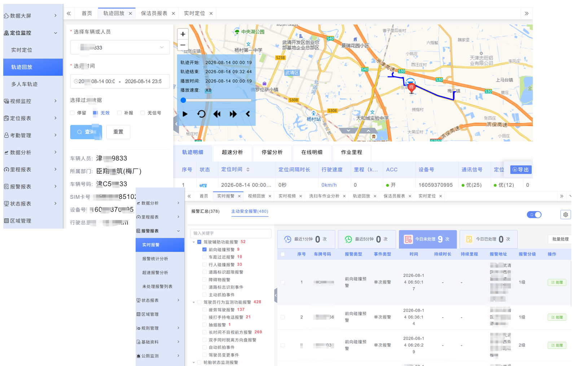Viewport: 588px width, 366px height.
Task: Collapse playback panel with left arrow icon
Action: [x=248, y=114]
